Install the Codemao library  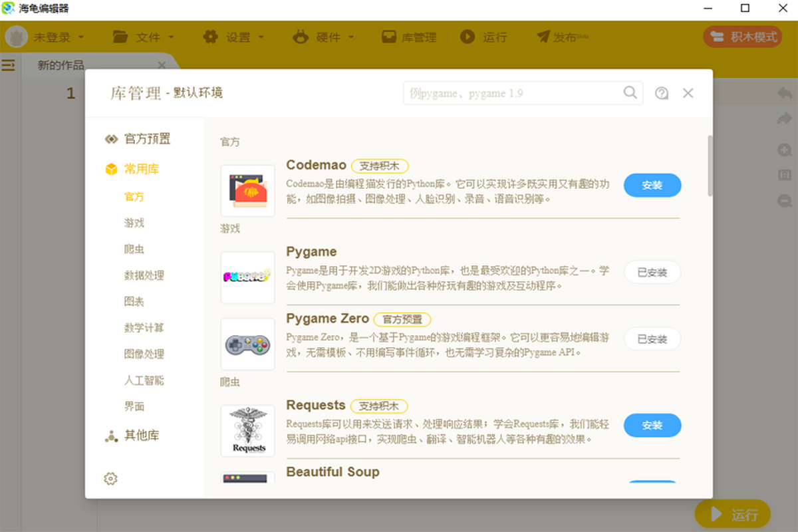click(652, 186)
